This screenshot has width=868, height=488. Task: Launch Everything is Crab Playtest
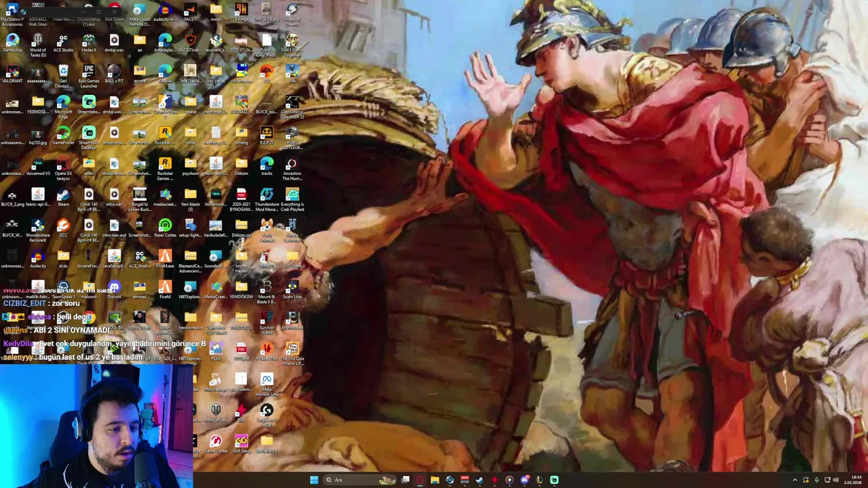point(292,199)
